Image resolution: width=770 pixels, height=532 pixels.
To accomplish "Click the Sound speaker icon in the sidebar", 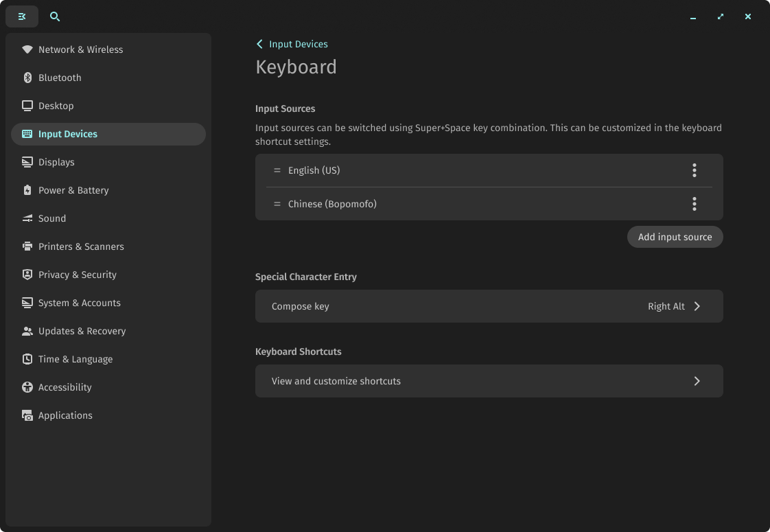I will click(27, 218).
